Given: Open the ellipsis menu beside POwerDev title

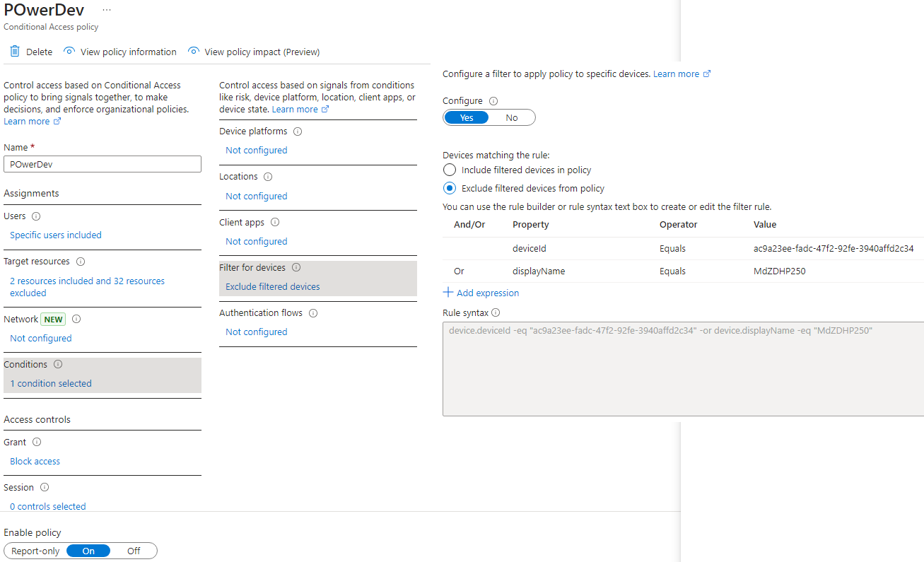Looking at the screenshot, I should 107,10.
